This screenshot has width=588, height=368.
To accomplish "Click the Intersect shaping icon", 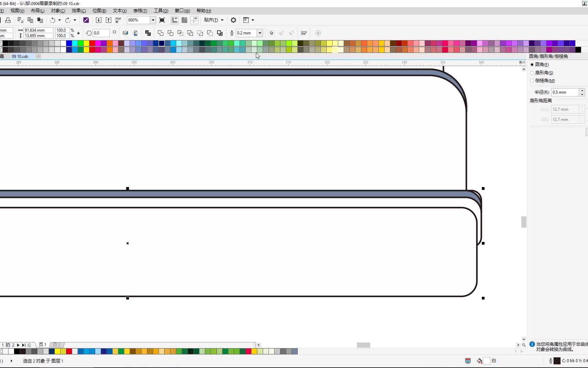I will pos(180,33).
